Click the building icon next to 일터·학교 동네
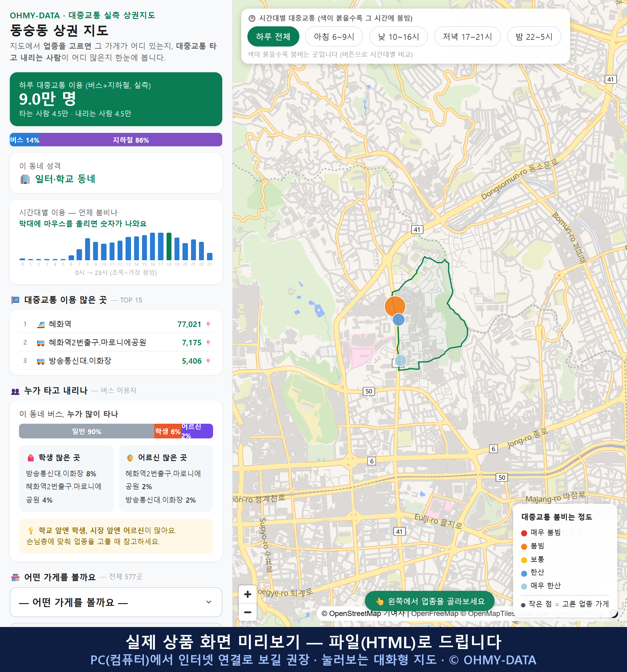Image resolution: width=627 pixels, height=672 pixels. click(25, 179)
